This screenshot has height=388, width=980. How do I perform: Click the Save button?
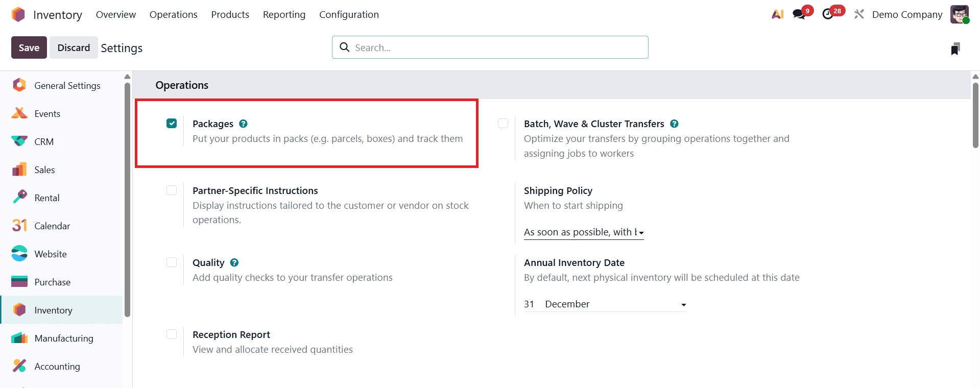(29, 47)
